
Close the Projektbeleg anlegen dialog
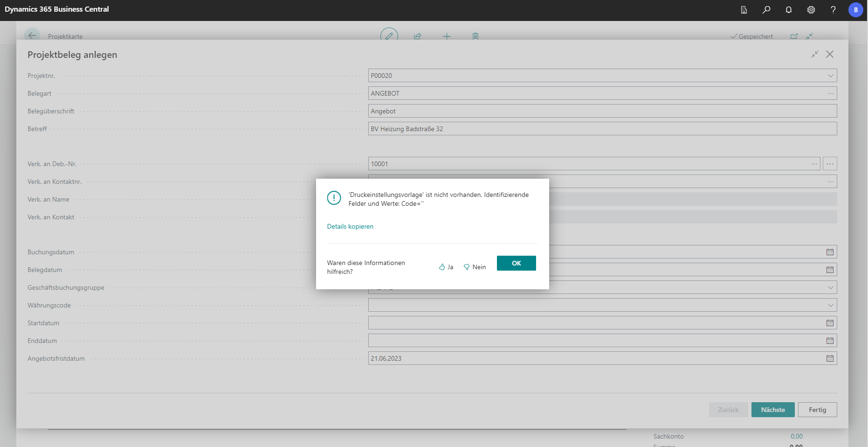pyautogui.click(x=830, y=54)
